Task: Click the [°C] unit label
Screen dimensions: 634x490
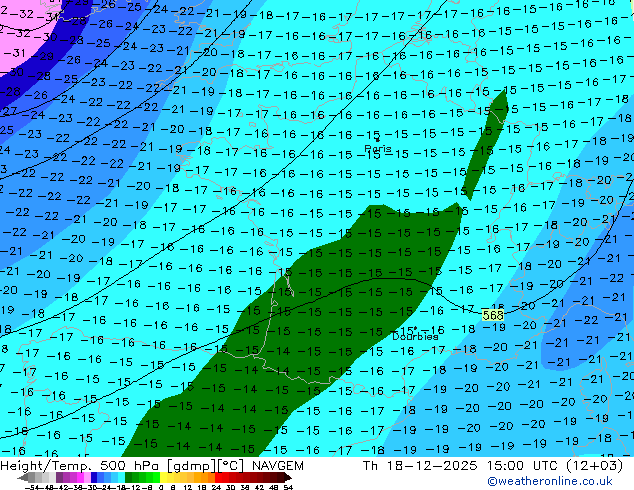Action: click(x=231, y=466)
